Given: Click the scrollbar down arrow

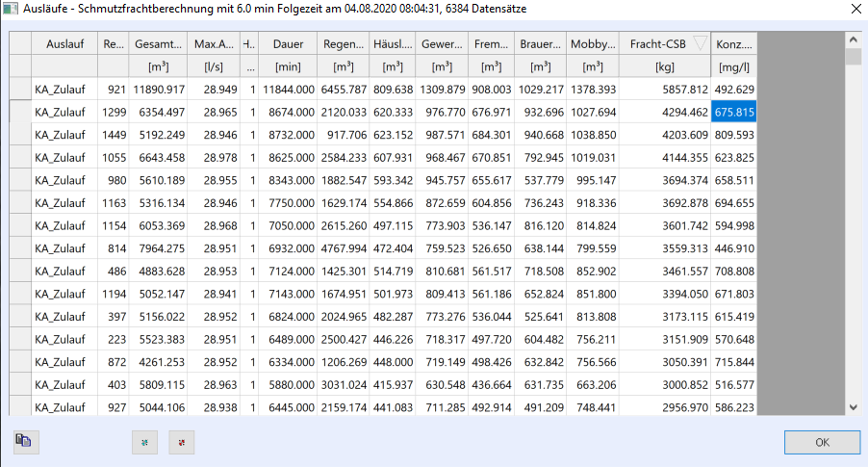Looking at the screenshot, I should coord(853,407).
